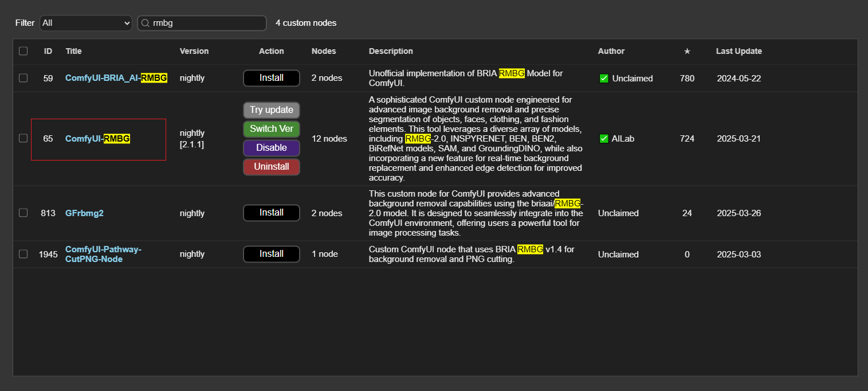Click the search field containing rmbg
Viewport: 868px width, 391px height.
pyautogui.click(x=206, y=23)
